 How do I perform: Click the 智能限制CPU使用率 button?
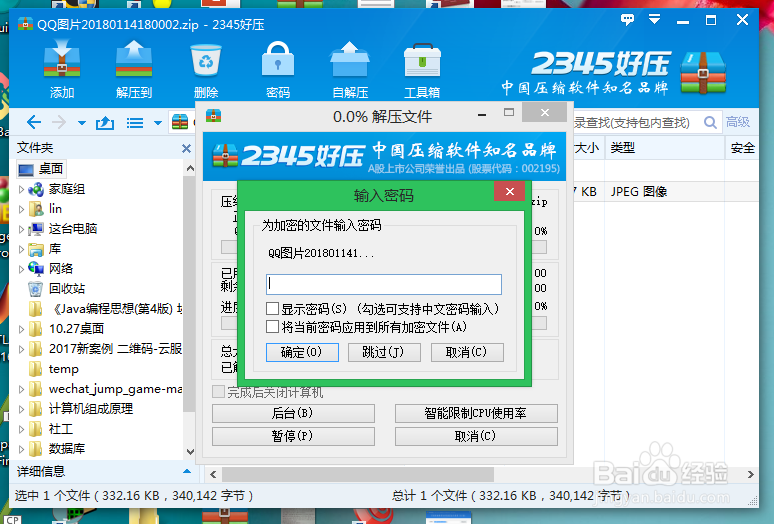(476, 413)
